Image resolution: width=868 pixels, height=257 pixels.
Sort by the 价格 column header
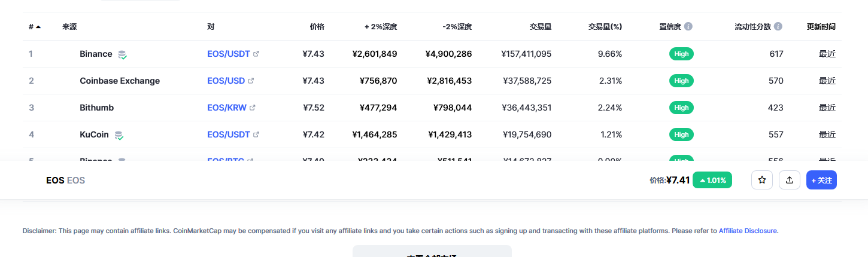317,27
